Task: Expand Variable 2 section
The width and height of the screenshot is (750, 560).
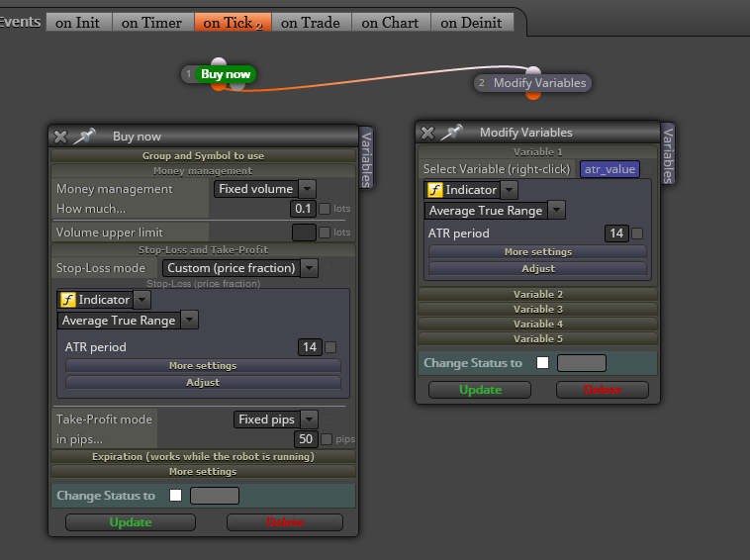Action: point(538,294)
